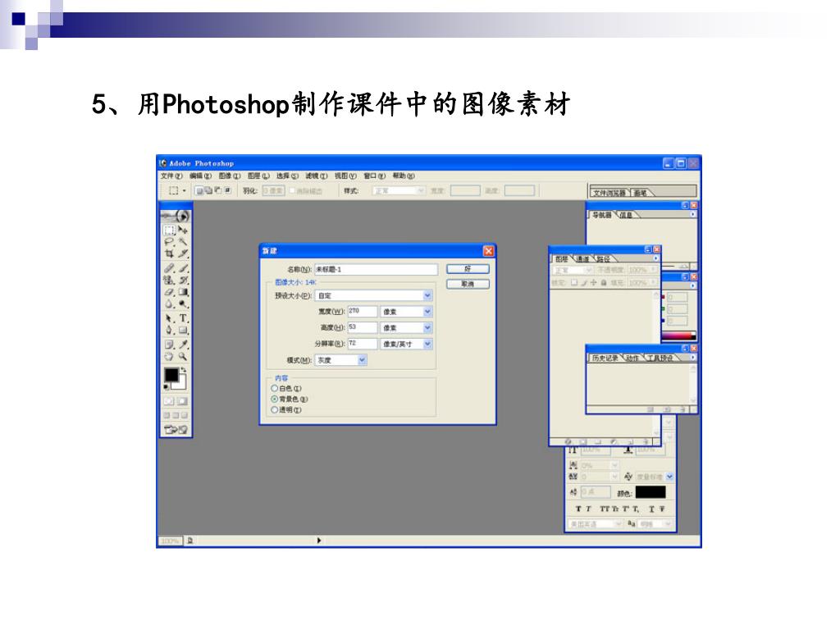
Task: Swap foreground and background colors
Action: [184, 370]
